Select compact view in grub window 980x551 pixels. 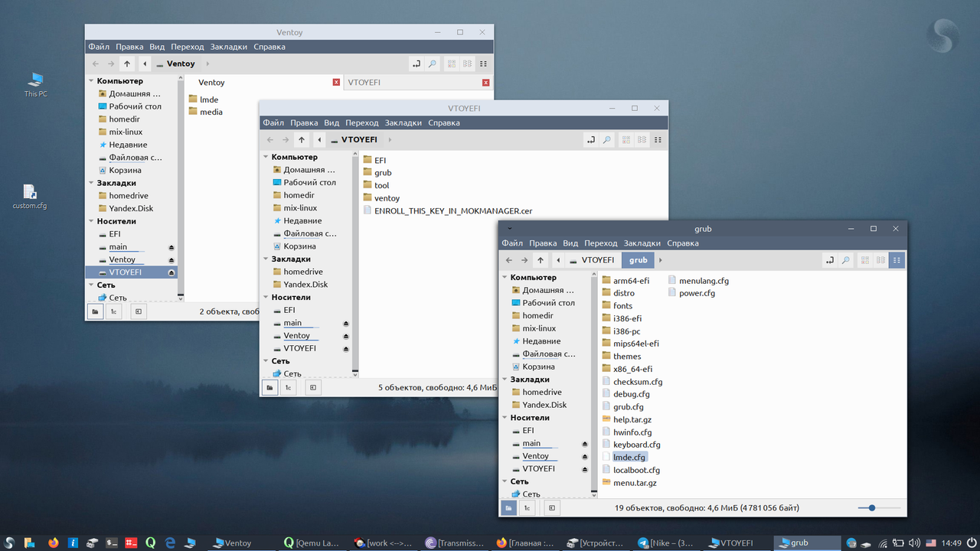coord(897,260)
